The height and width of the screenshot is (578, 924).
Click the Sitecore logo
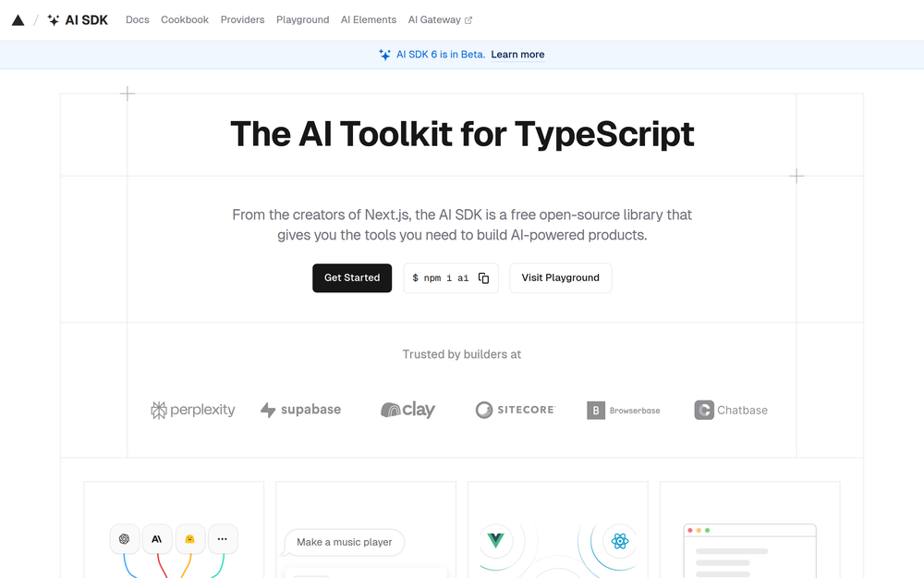click(x=515, y=410)
